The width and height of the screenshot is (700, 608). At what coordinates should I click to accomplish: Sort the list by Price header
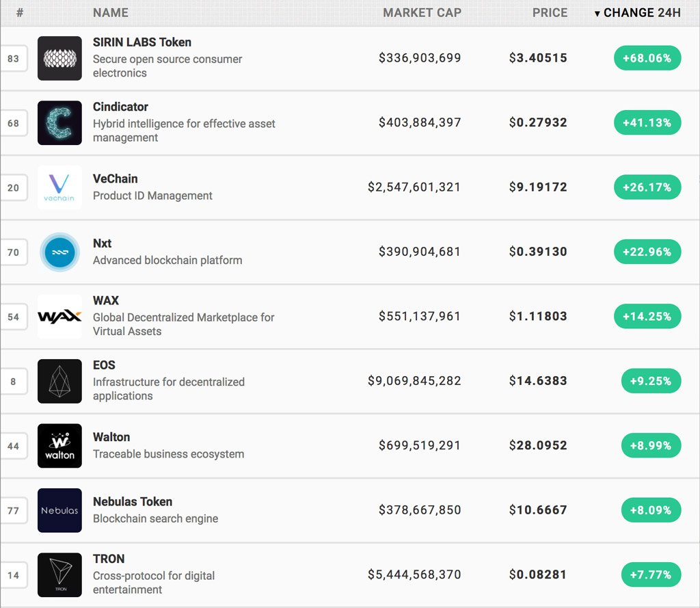550,13
